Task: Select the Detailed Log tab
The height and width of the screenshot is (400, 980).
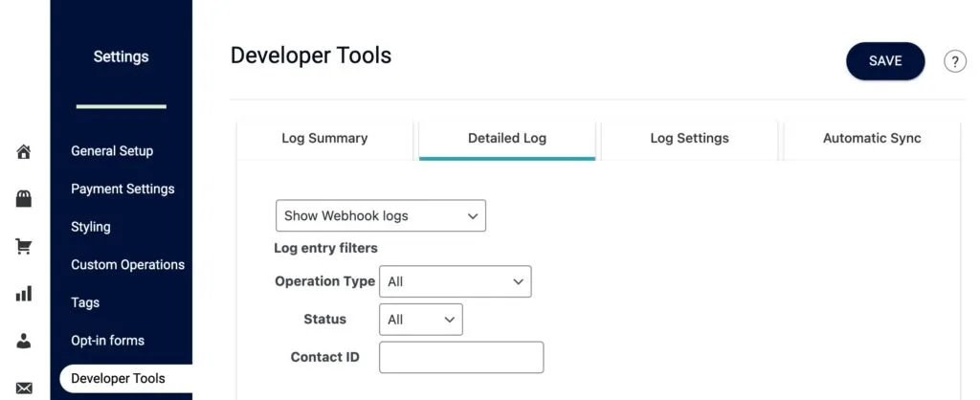Action: click(x=507, y=139)
